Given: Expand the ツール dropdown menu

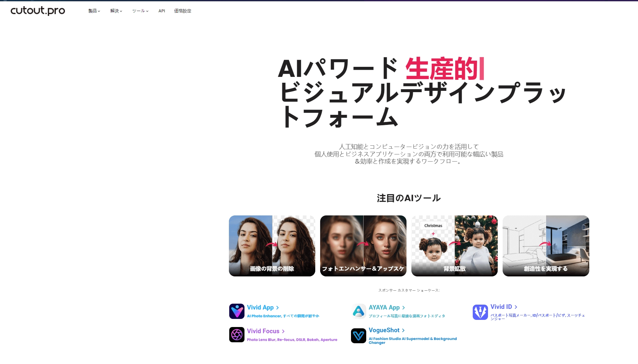Looking at the screenshot, I should click(140, 11).
